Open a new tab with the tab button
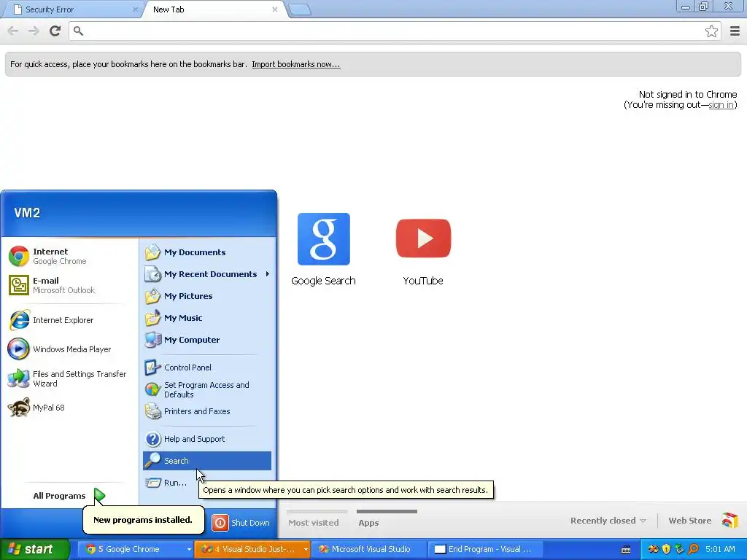 300,9
